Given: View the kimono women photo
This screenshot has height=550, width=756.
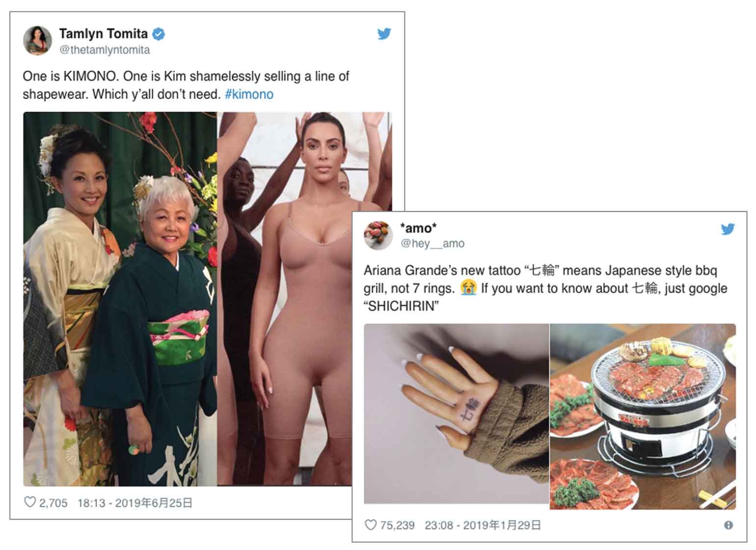Looking at the screenshot, I should (120, 299).
